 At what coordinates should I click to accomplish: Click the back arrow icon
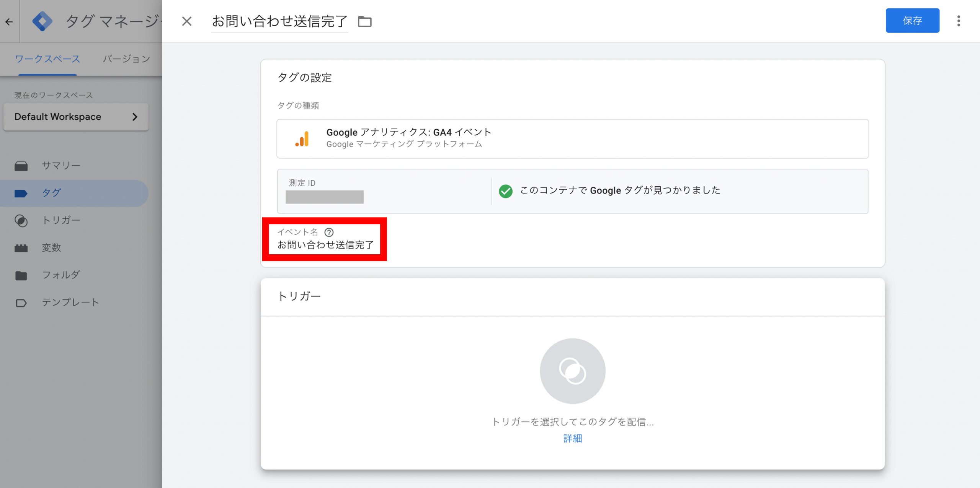coord(9,22)
